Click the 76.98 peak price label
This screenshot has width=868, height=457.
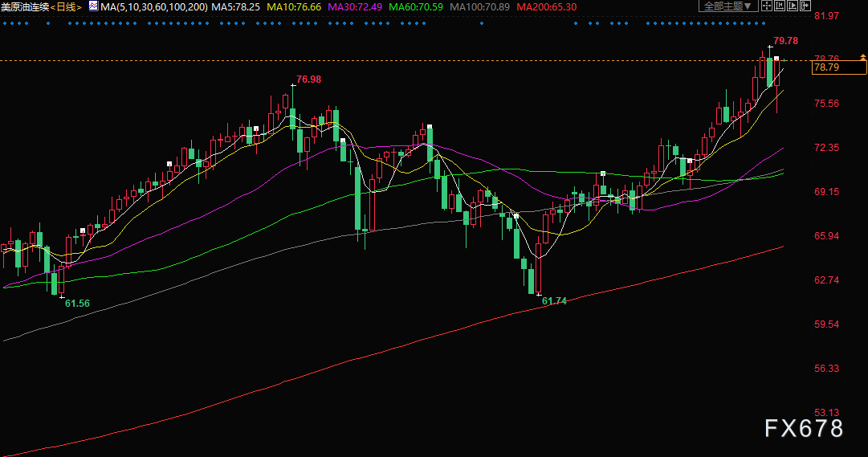[308, 80]
